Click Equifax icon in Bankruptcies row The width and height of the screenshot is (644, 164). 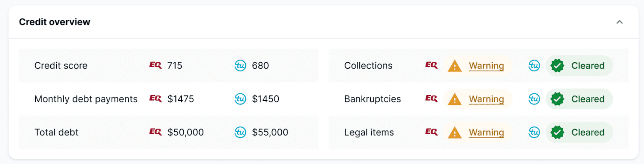[431, 99]
